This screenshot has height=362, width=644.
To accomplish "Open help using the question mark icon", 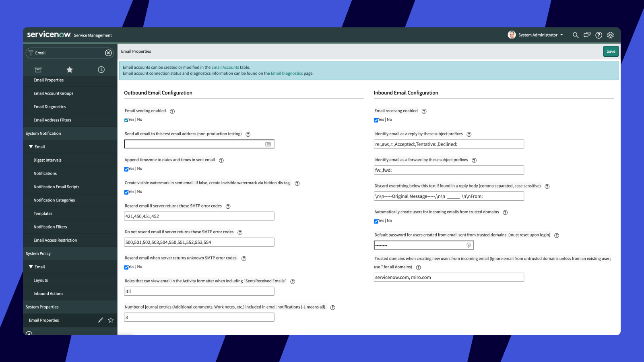I will (x=599, y=35).
